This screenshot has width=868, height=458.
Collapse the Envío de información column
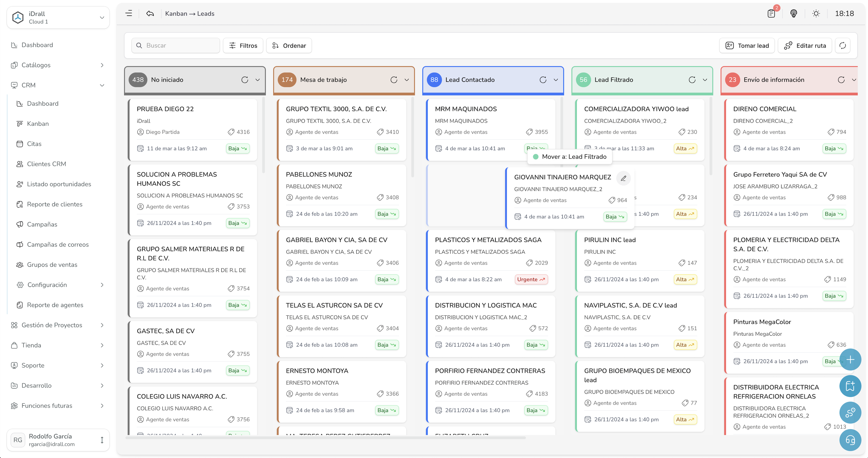[x=854, y=80]
